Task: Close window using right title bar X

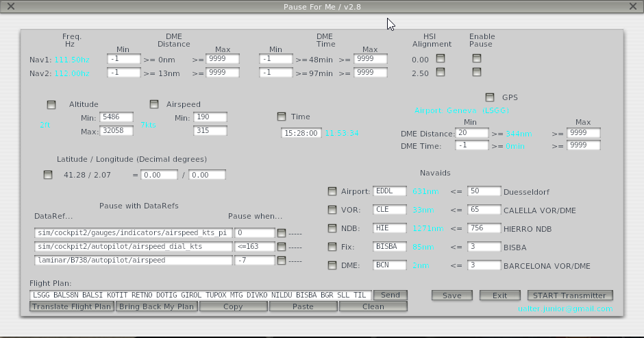Action: [x=633, y=6]
